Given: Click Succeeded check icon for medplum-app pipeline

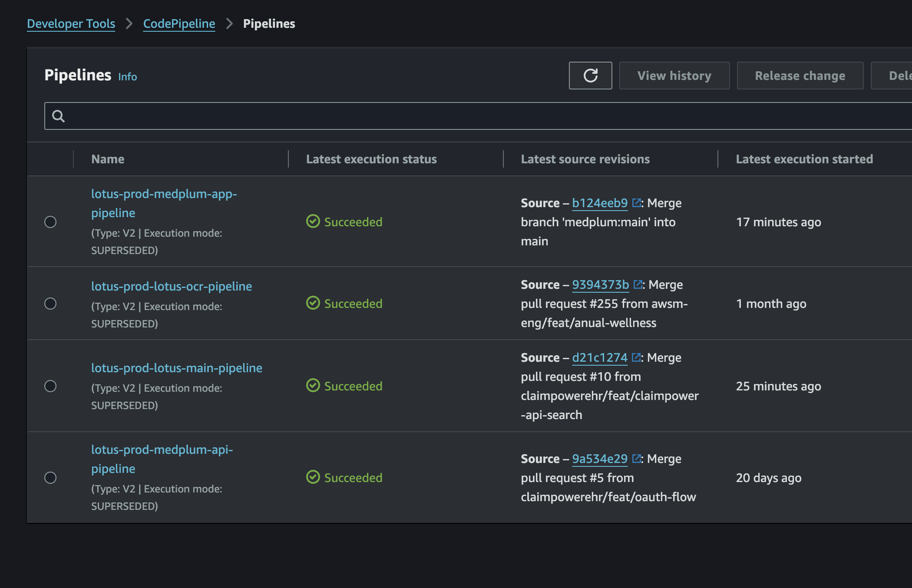Looking at the screenshot, I should 313,221.
